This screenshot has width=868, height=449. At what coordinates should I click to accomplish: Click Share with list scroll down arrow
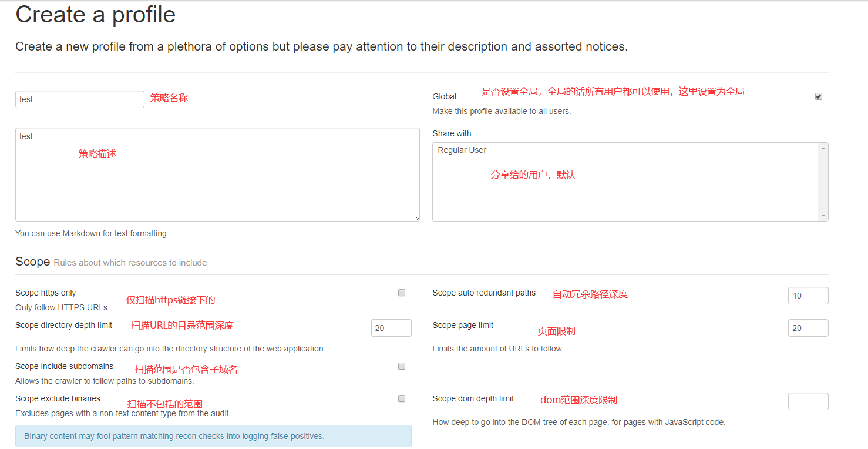(x=823, y=216)
